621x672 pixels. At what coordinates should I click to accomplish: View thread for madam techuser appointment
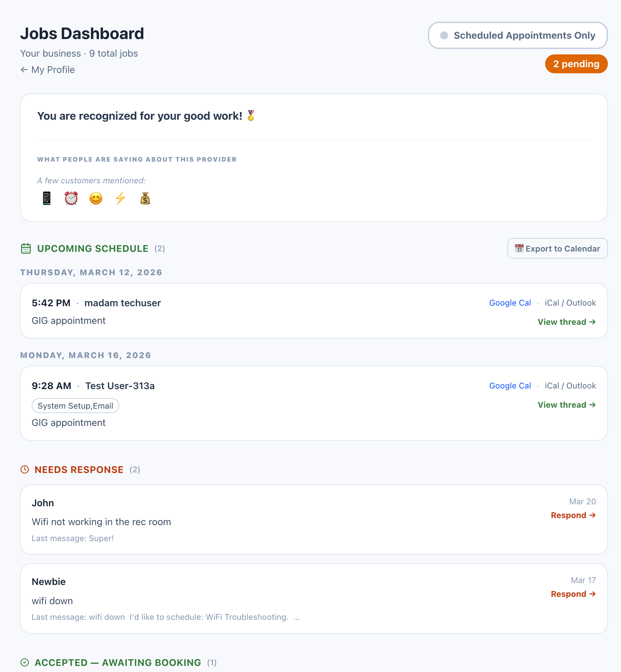click(567, 322)
